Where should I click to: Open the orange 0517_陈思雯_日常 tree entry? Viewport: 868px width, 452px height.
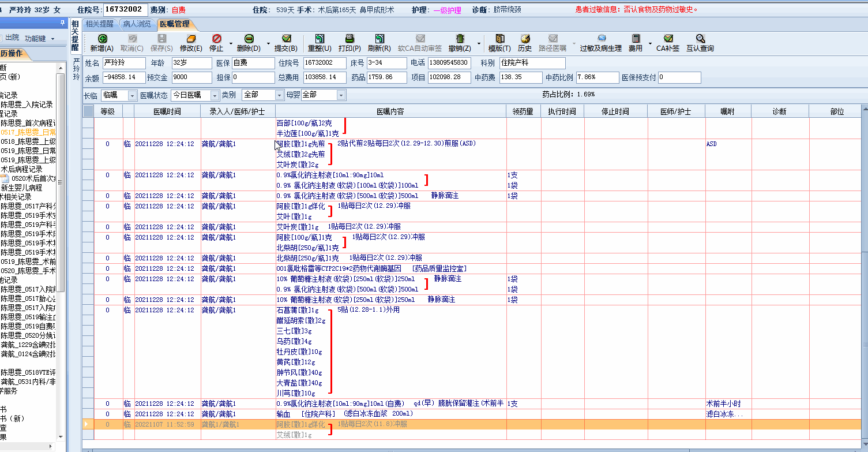click(28, 132)
